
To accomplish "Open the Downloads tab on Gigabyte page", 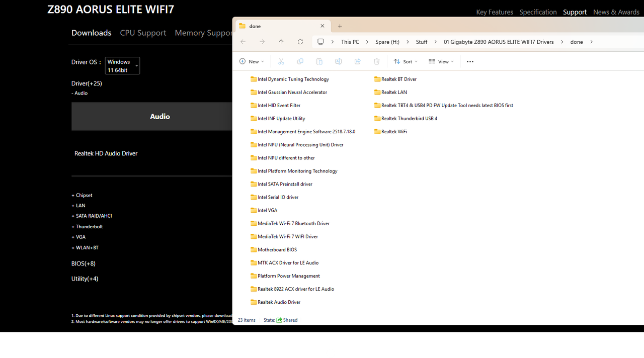I will 91,33.
